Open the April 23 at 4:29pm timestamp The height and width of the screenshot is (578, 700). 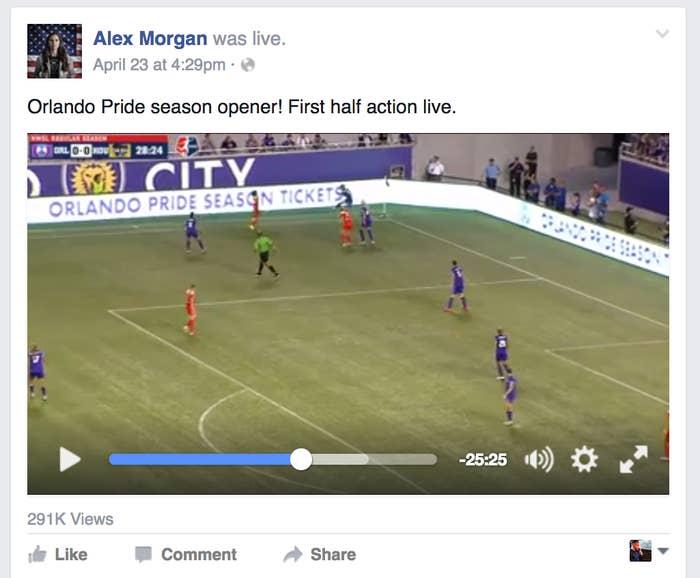tap(159, 65)
